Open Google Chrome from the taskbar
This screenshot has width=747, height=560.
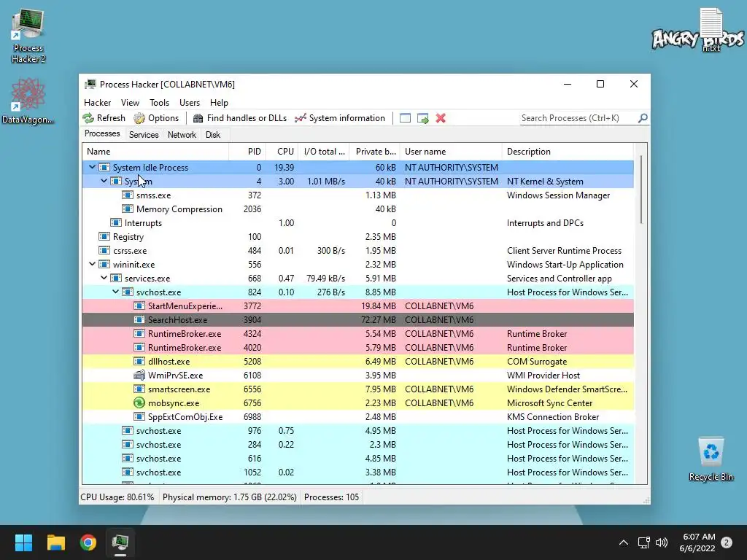click(x=88, y=542)
